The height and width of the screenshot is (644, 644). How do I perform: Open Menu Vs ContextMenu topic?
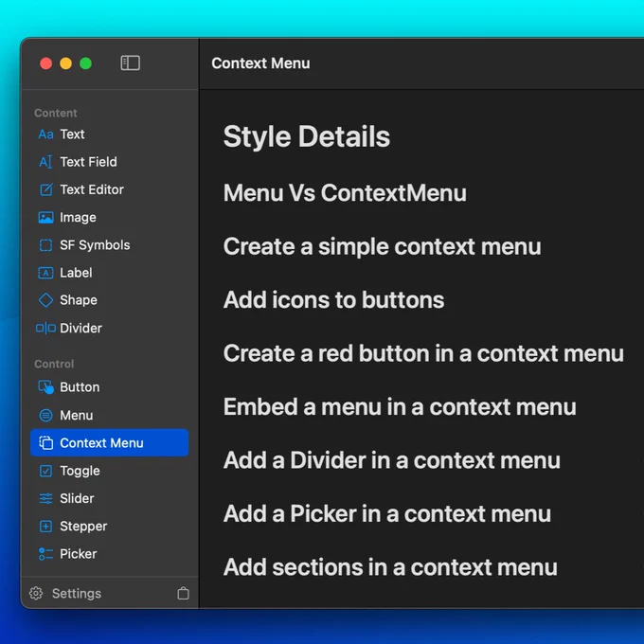(x=345, y=192)
